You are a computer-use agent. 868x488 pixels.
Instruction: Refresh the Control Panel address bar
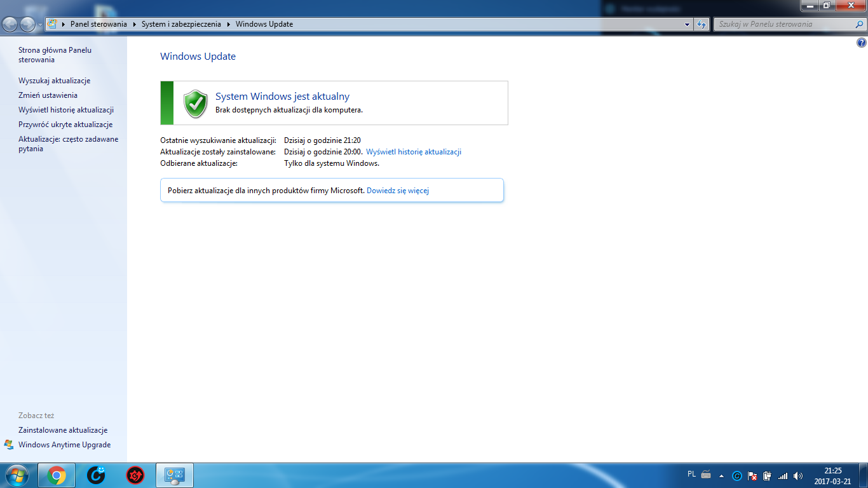[x=702, y=24]
